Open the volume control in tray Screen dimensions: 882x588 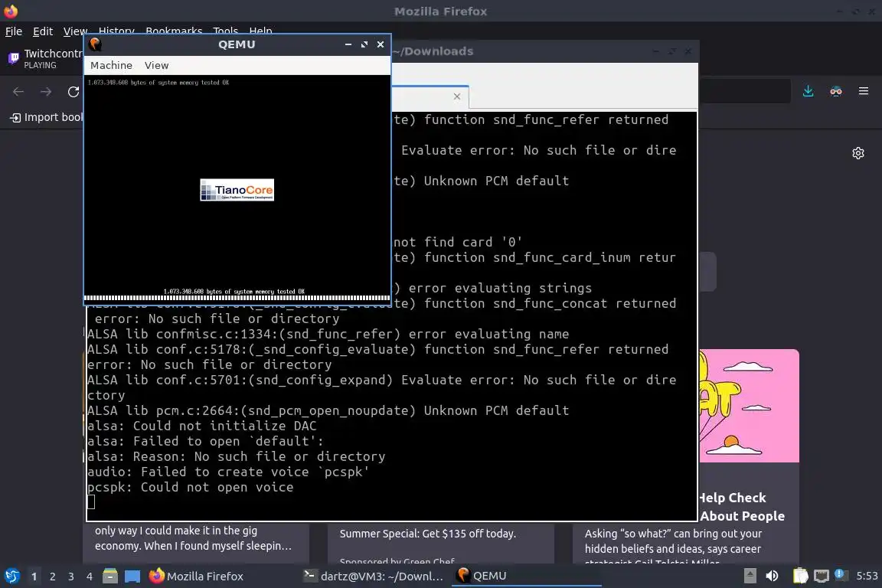click(772, 576)
